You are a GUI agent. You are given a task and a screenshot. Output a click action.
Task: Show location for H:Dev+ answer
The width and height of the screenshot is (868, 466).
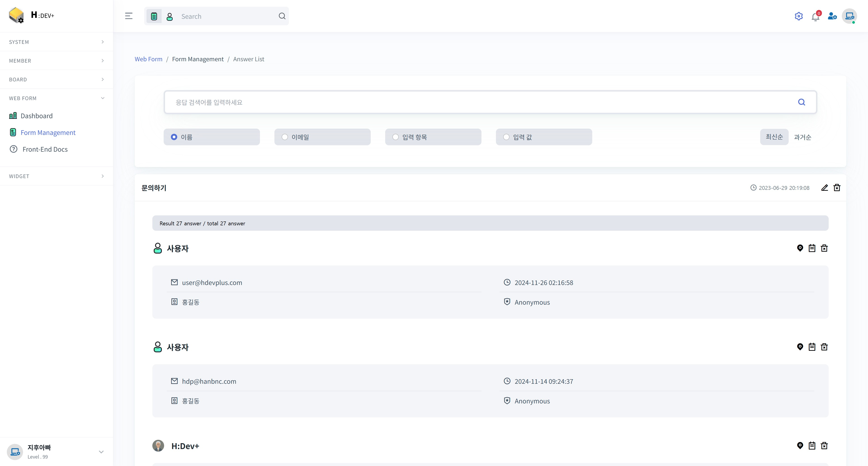pyautogui.click(x=800, y=445)
